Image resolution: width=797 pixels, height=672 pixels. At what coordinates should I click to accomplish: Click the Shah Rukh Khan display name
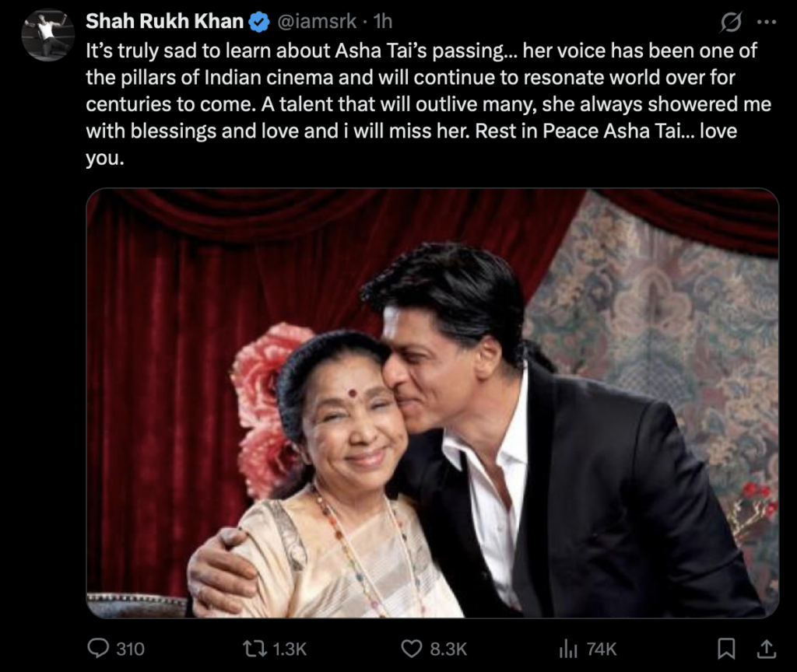pyautogui.click(x=164, y=23)
